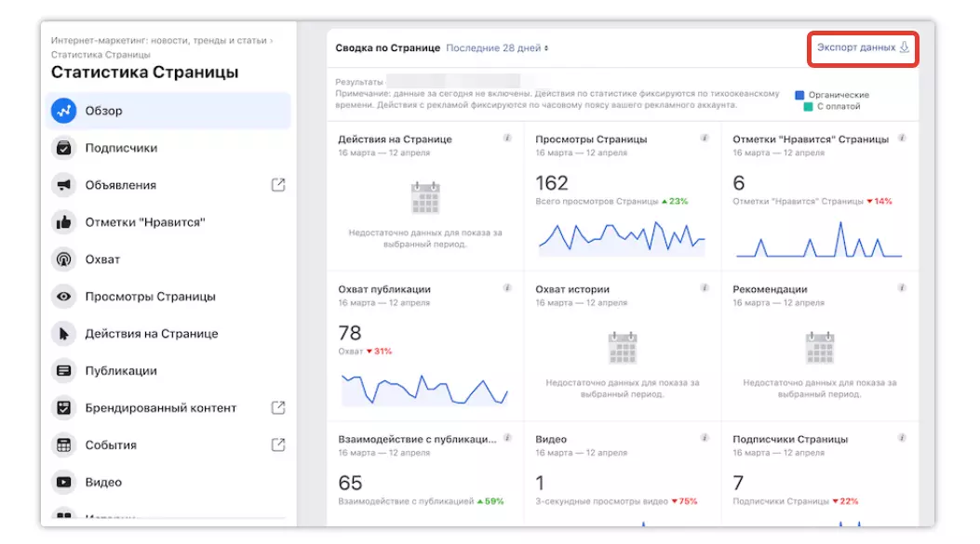The width and height of the screenshot is (980, 544).
Task: Open the Охват публикации card title
Action: [384, 289]
